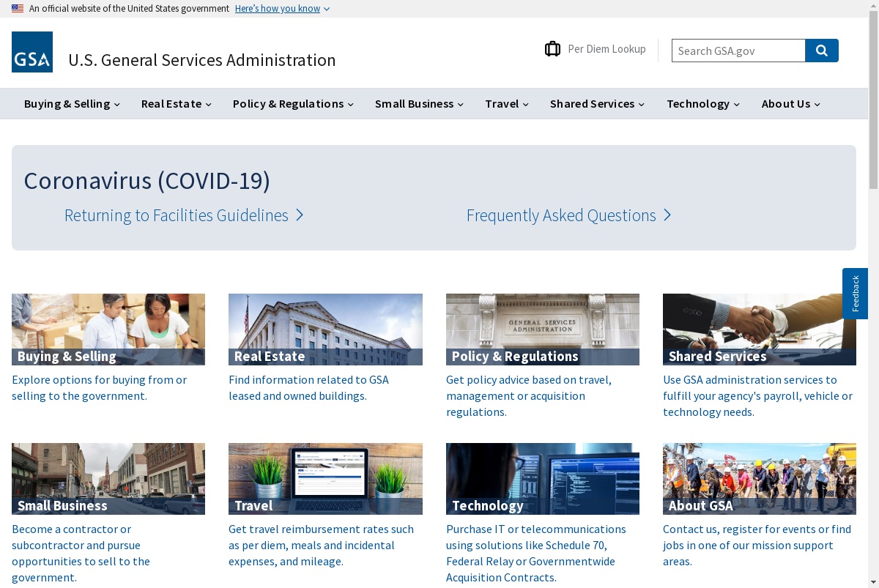879x588 pixels.
Task: Open Travel laptop image card
Action: (325, 479)
